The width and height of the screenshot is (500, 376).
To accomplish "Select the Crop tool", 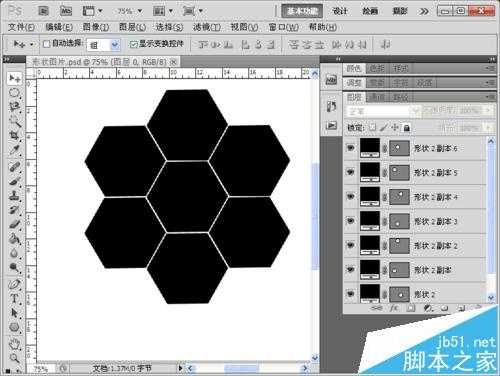I will pos(15,135).
